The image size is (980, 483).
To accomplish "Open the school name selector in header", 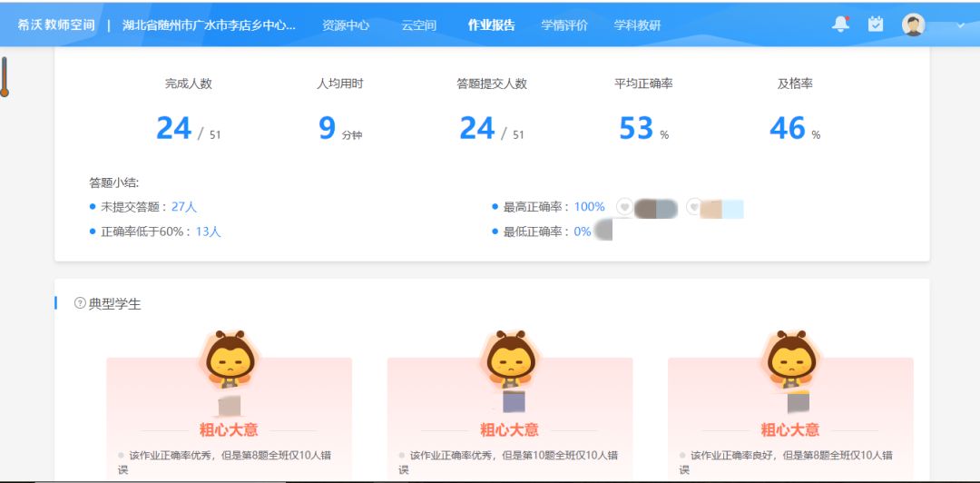I will point(209,25).
